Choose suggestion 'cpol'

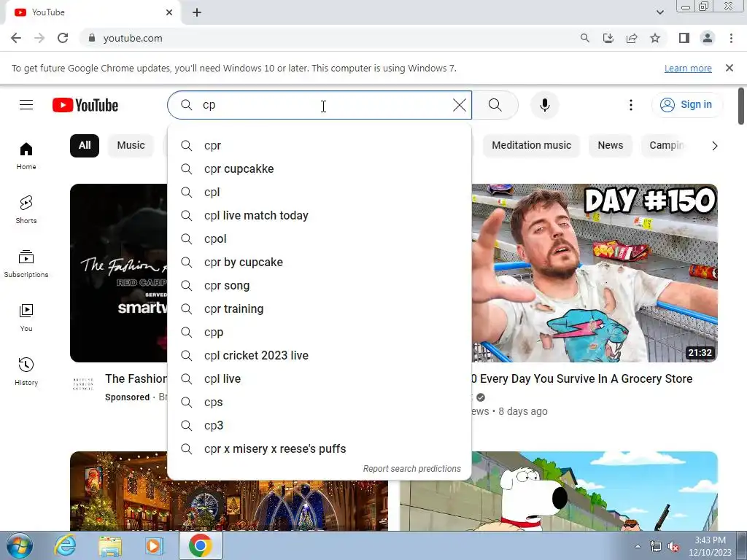tap(320, 238)
